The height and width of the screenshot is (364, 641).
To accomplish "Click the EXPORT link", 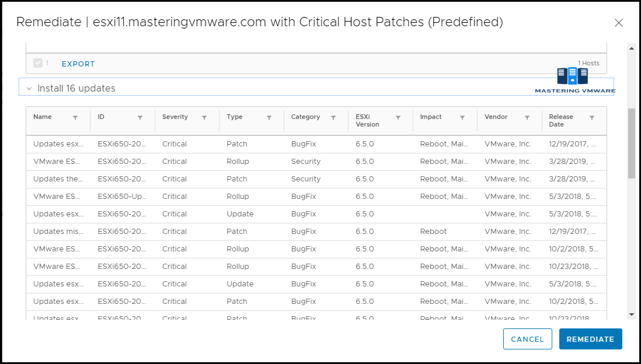I will pyautogui.click(x=78, y=64).
